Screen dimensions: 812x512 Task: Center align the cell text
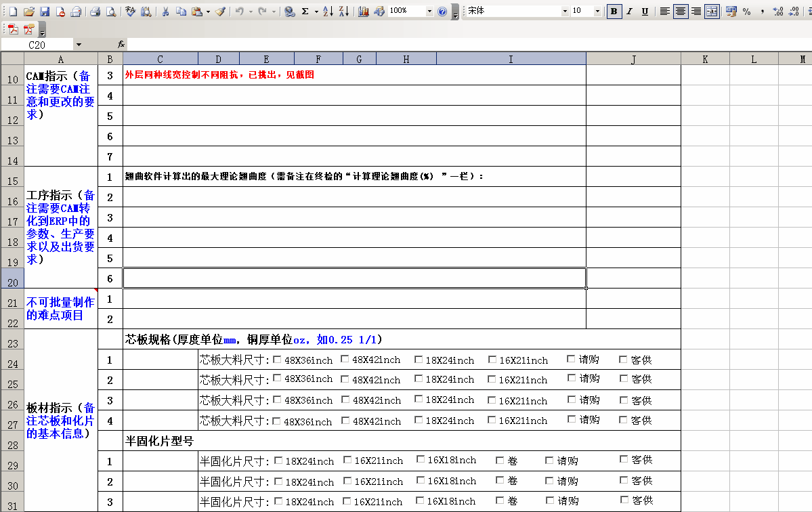click(681, 11)
